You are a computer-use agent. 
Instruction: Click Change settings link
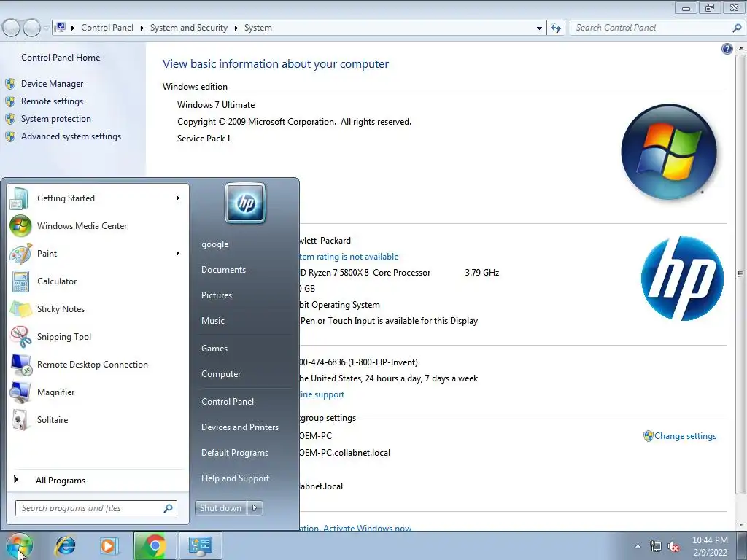pyautogui.click(x=685, y=436)
